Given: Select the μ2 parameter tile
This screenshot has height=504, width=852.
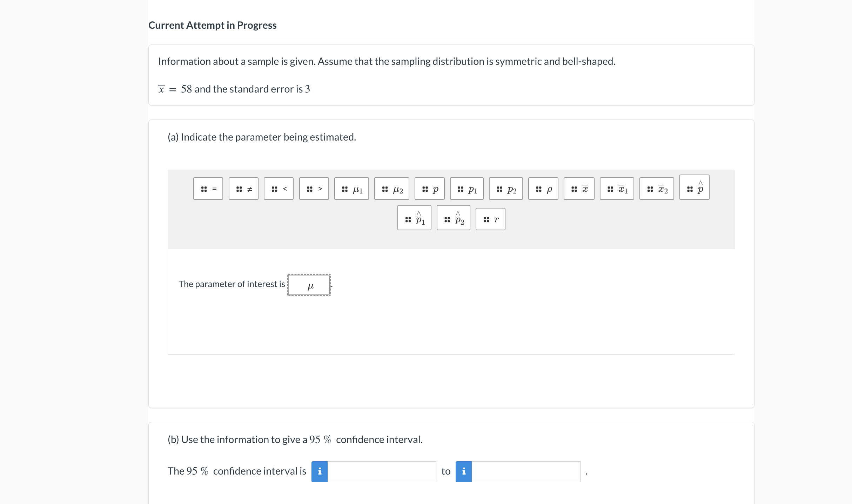Looking at the screenshot, I should click(x=392, y=188).
